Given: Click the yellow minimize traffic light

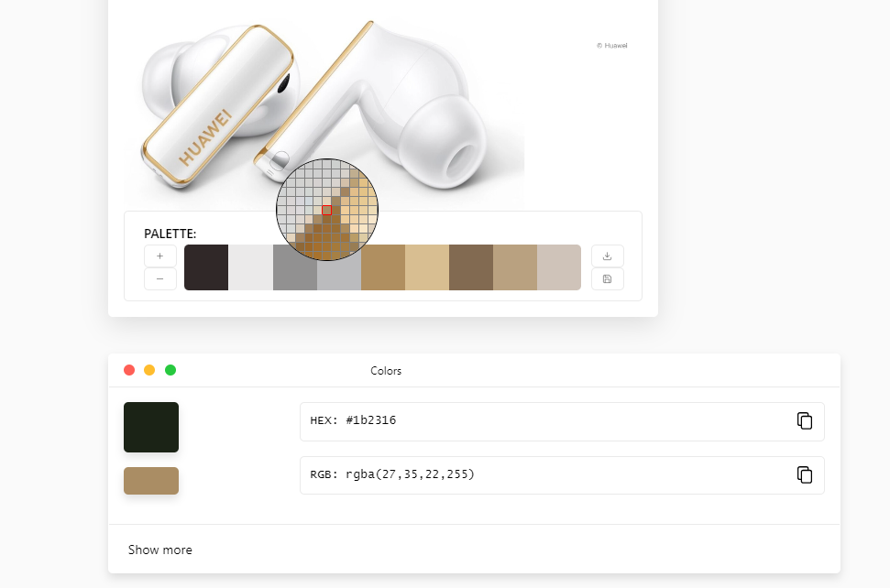Looking at the screenshot, I should click(149, 369).
